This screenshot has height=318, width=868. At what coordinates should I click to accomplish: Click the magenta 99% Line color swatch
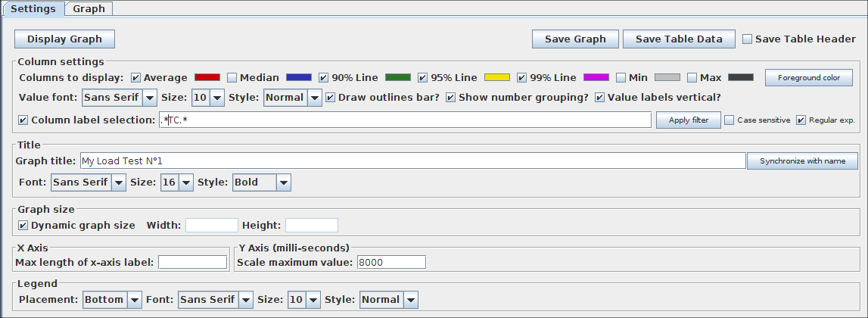click(596, 77)
